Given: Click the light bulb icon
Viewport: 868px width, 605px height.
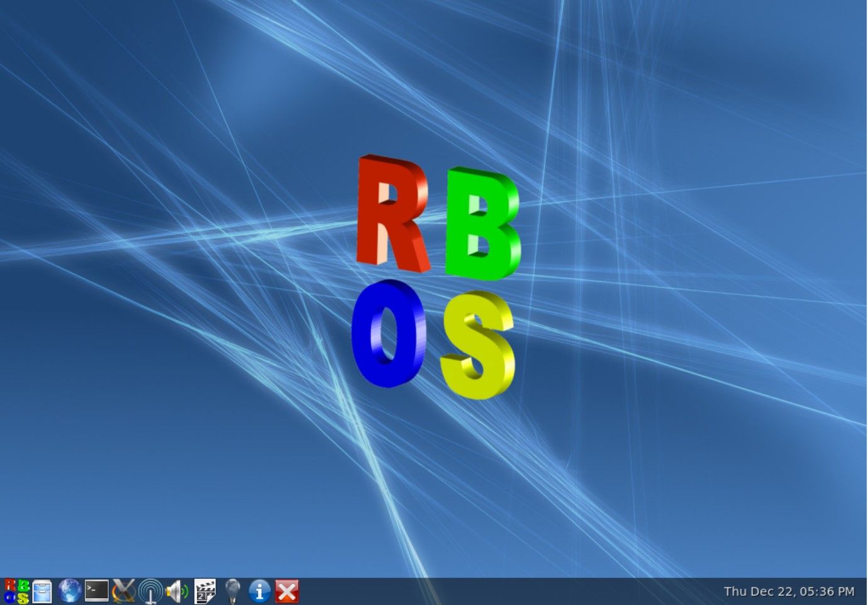Looking at the screenshot, I should [x=233, y=591].
